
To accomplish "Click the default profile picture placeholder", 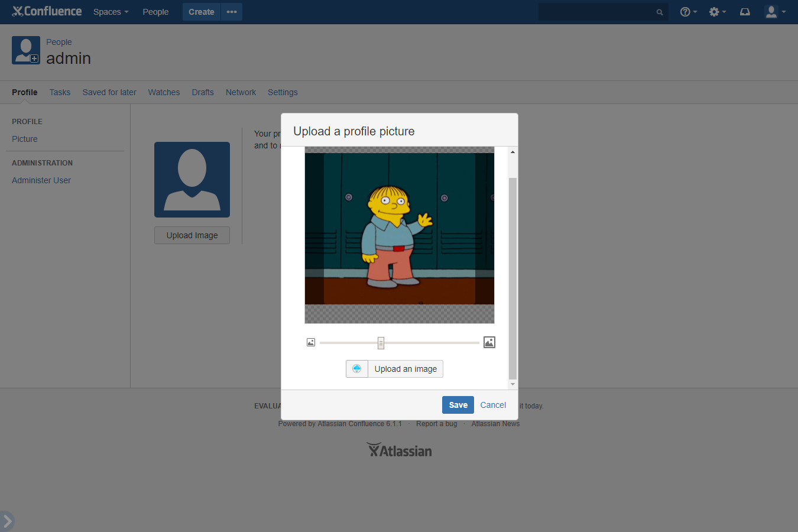I will pyautogui.click(x=192, y=180).
